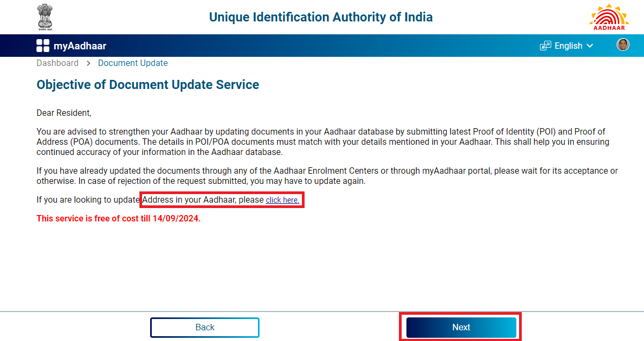Click the highlighted Next button outline
This screenshot has height=341, width=644.
click(460, 327)
